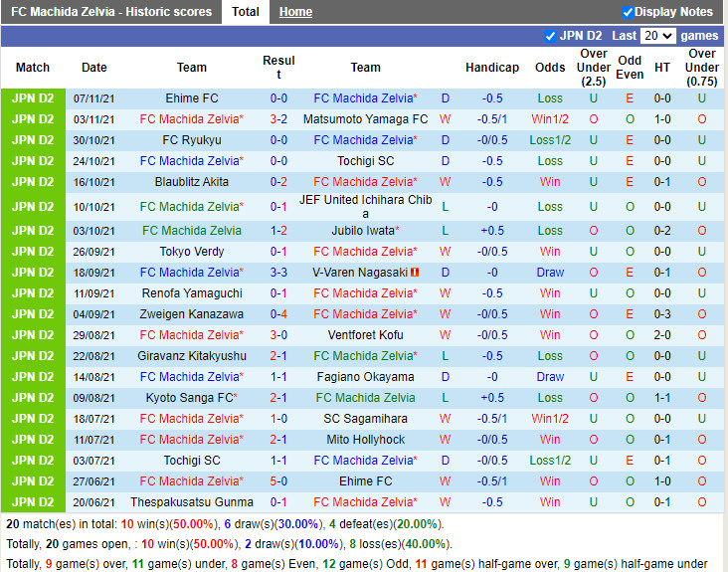Select Giravanz Kitakyushu team name

point(192,356)
